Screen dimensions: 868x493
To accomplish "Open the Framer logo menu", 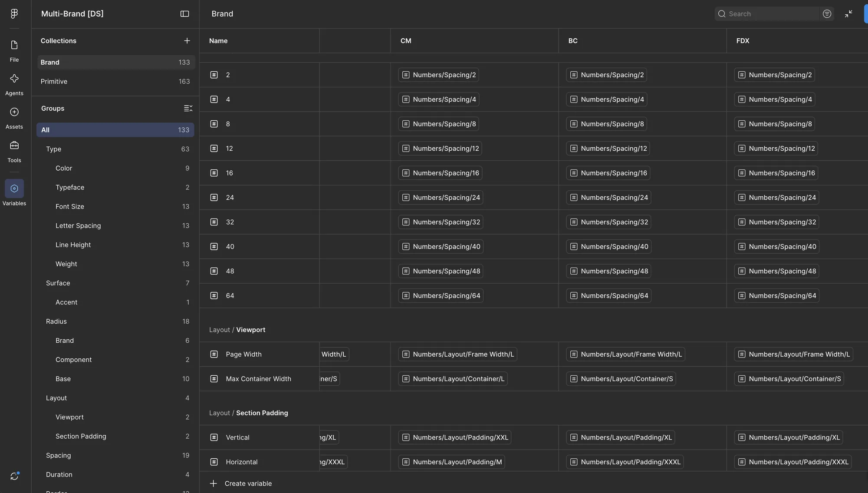I will (14, 14).
